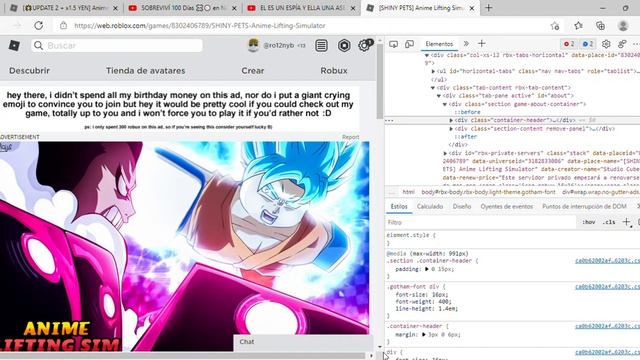Toggle the device emulation icon in DevTools

click(x=409, y=44)
